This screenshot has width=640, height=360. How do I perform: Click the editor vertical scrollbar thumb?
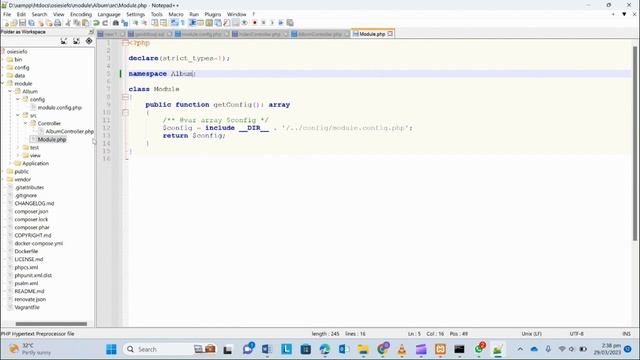click(x=635, y=143)
